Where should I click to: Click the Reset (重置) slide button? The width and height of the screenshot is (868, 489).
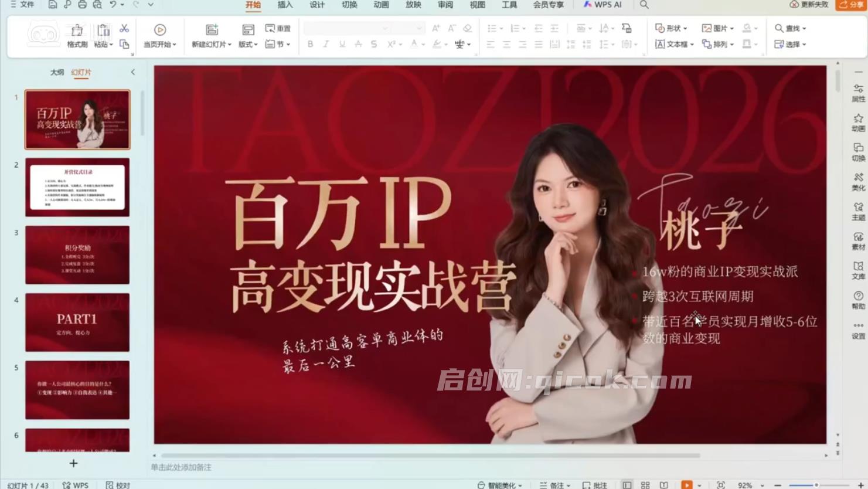pos(278,28)
